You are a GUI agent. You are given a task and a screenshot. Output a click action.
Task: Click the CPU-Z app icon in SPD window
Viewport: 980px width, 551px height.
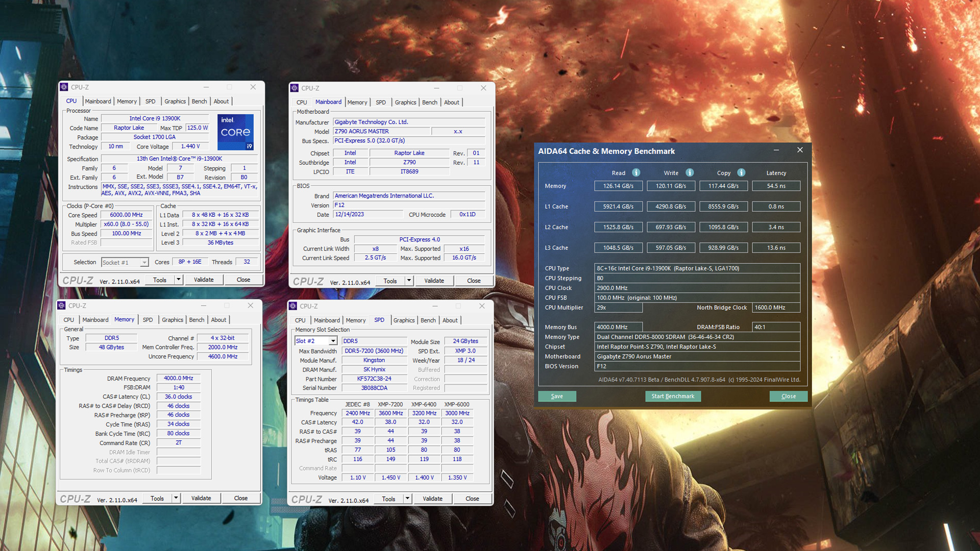click(293, 306)
